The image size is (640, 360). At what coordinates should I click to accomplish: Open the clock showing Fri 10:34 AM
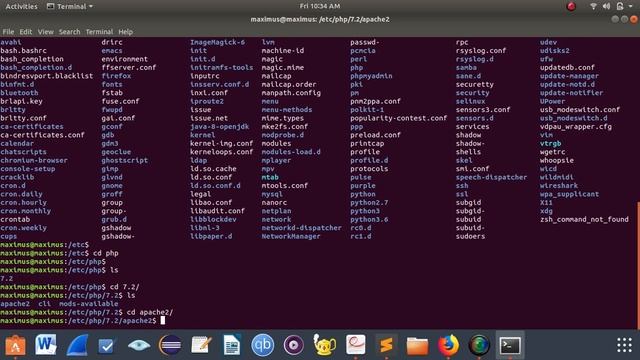click(x=320, y=6)
